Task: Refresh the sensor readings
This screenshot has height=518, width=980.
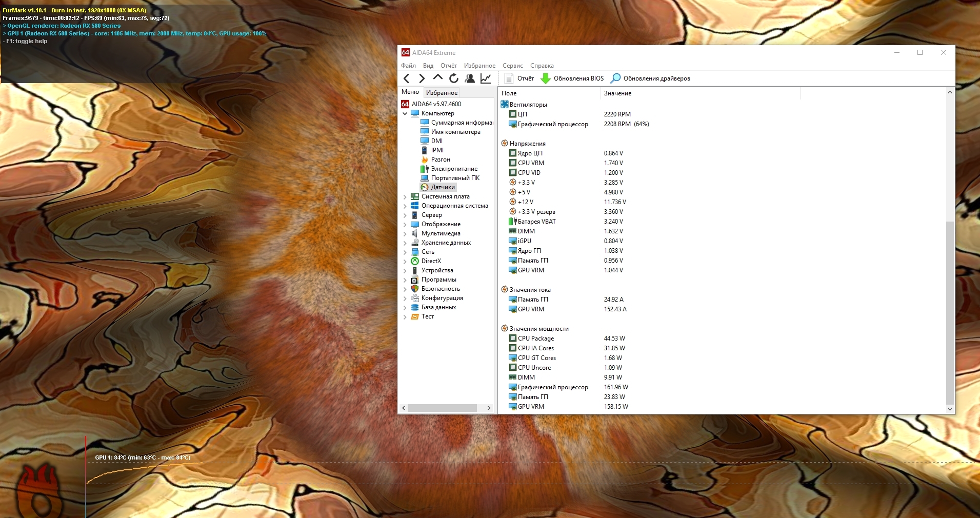Action: (454, 78)
